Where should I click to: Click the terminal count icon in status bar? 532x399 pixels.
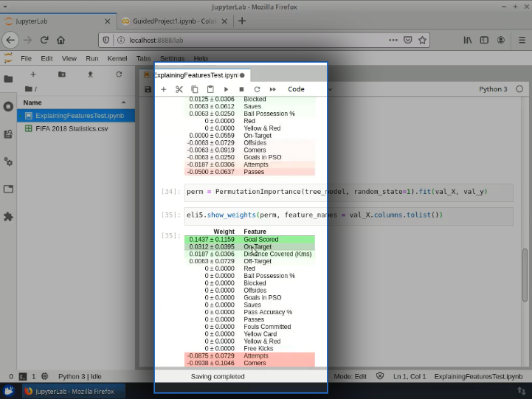tap(23, 376)
